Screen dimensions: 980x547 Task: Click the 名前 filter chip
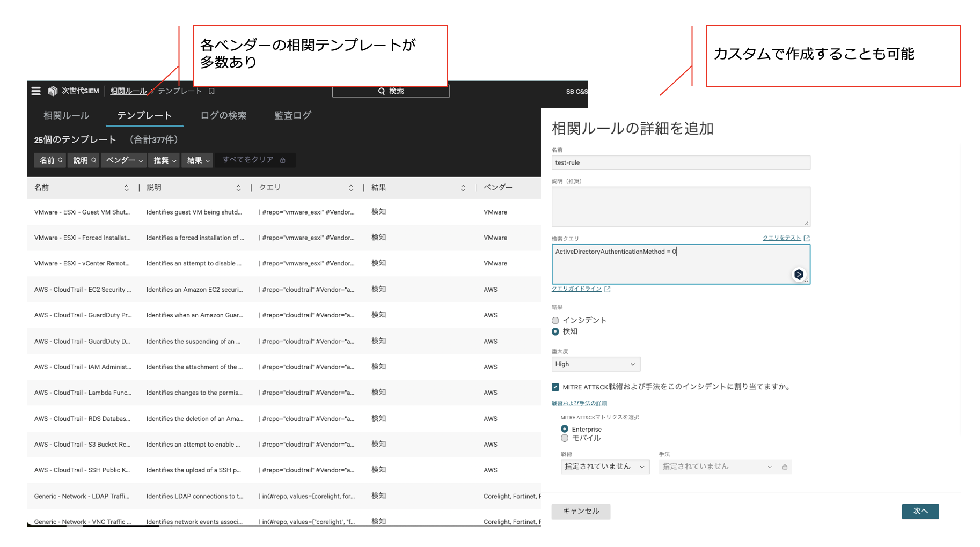point(50,160)
